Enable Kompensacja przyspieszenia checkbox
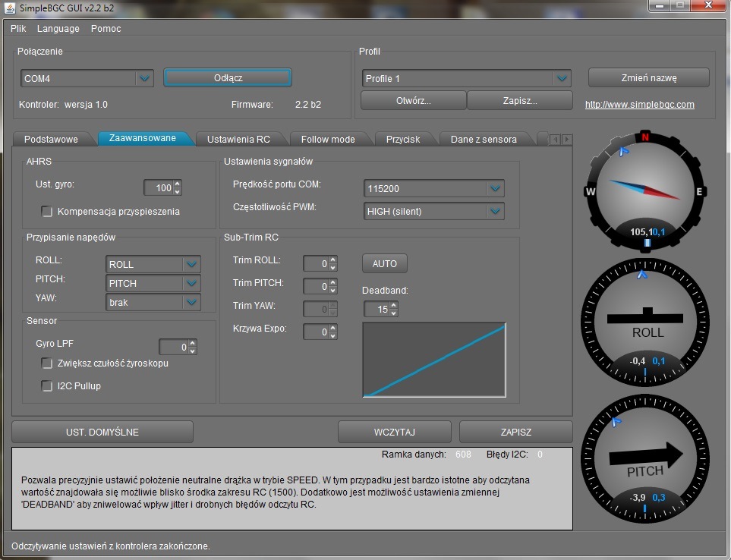The image size is (731, 560). [x=47, y=212]
